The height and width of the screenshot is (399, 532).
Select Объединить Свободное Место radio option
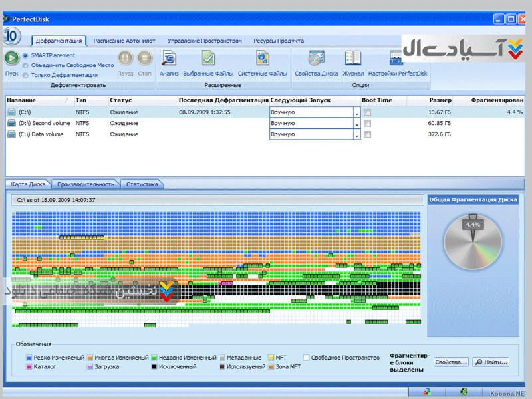(26, 65)
